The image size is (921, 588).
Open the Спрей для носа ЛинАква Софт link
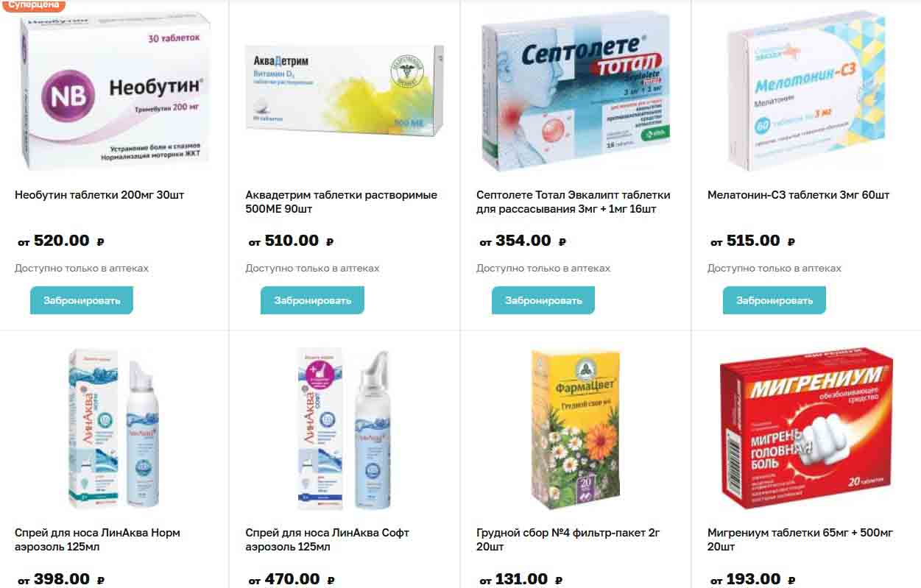pos(327,539)
